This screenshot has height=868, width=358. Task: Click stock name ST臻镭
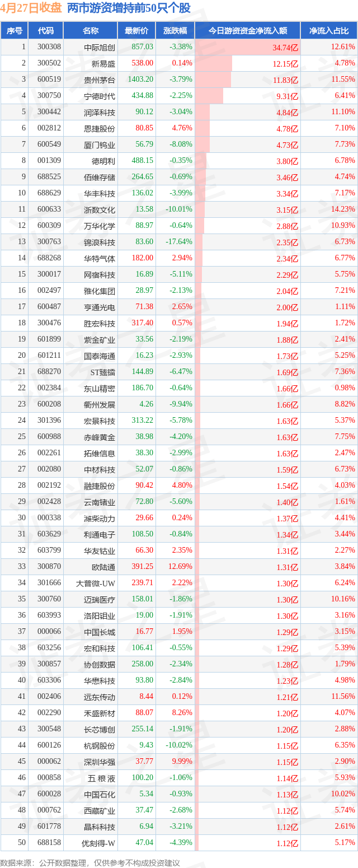(102, 372)
